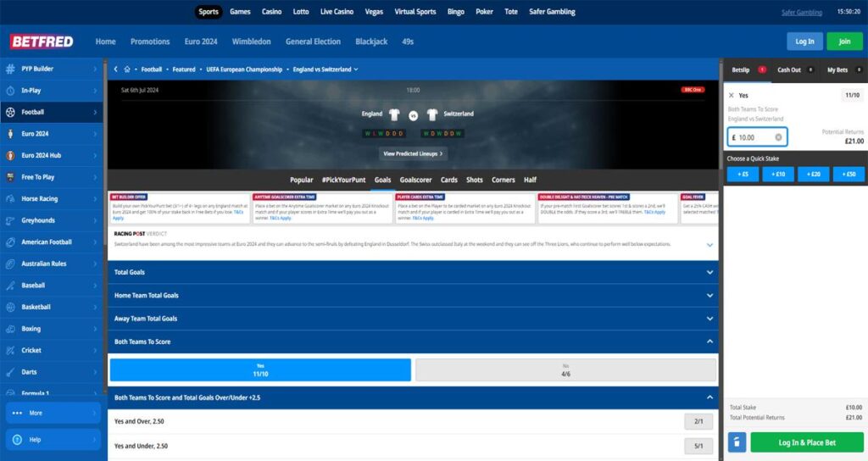868x461 pixels.
Task: Open Boxing glove icon
Action: (10, 329)
